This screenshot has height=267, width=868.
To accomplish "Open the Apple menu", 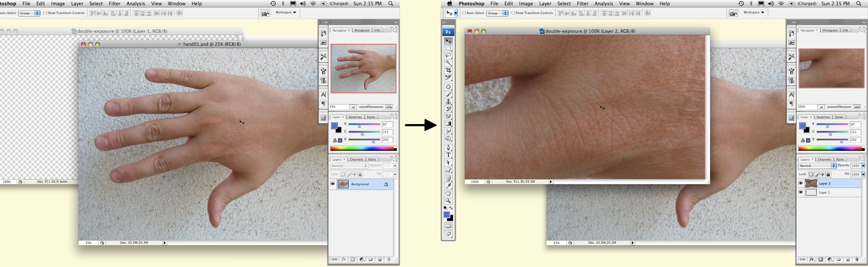I will pos(449,4).
